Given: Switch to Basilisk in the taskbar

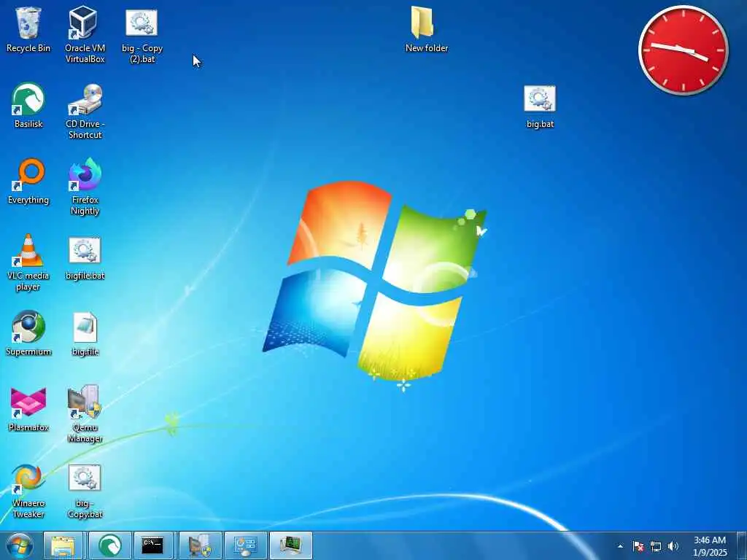Looking at the screenshot, I should [109, 545].
